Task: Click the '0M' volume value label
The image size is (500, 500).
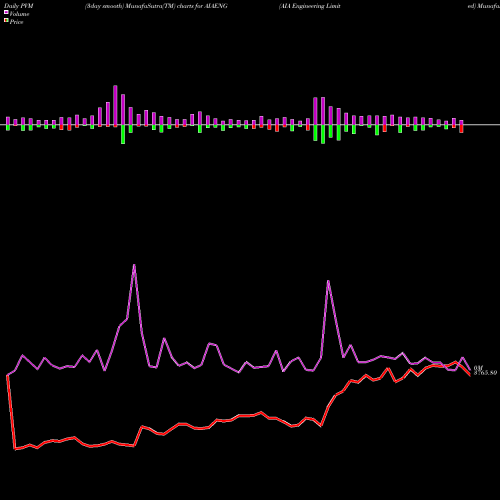Action: (478, 368)
